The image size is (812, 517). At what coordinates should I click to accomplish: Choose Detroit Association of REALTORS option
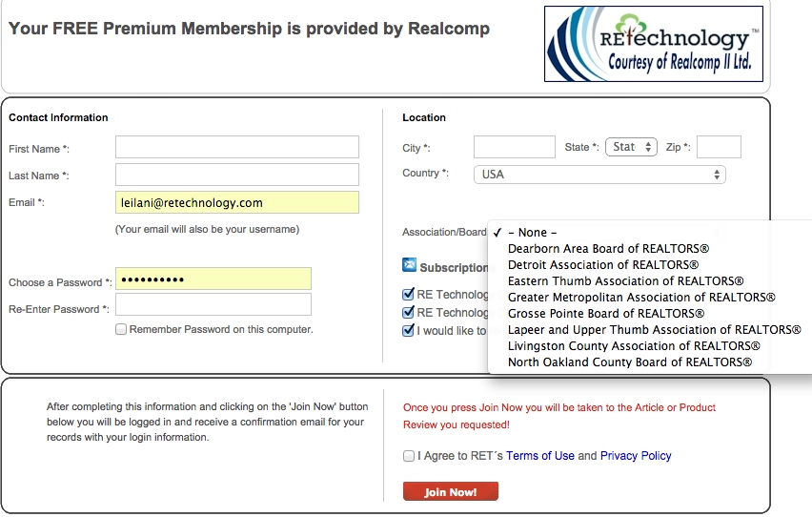(602, 265)
